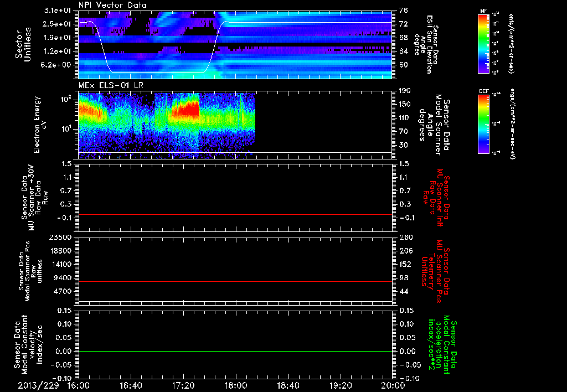The width and height of the screenshot is (567, 392).
Task: Select the "DEF" label above the color bar
Action: click(x=484, y=91)
